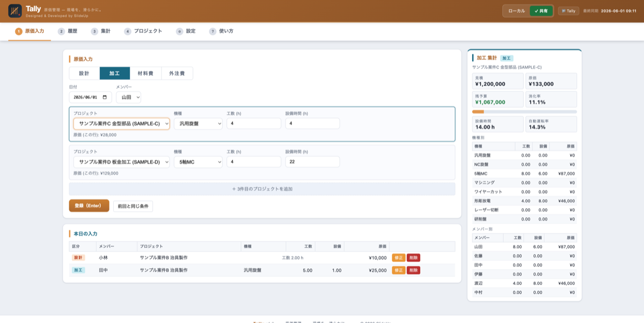Viewport: 644px width, 323px height.
Task: Click 研削盤 row in 機種別 table
Action: [524, 219]
